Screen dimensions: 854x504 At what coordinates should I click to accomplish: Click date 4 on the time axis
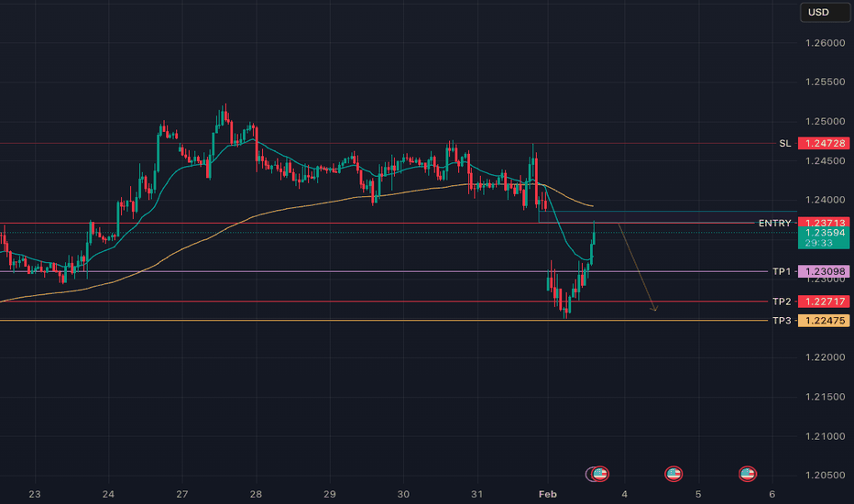pyautogui.click(x=625, y=494)
